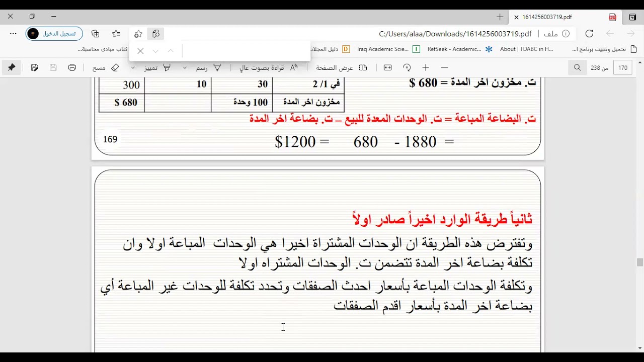Expand the تمييز highlight options arrow

pos(133,67)
